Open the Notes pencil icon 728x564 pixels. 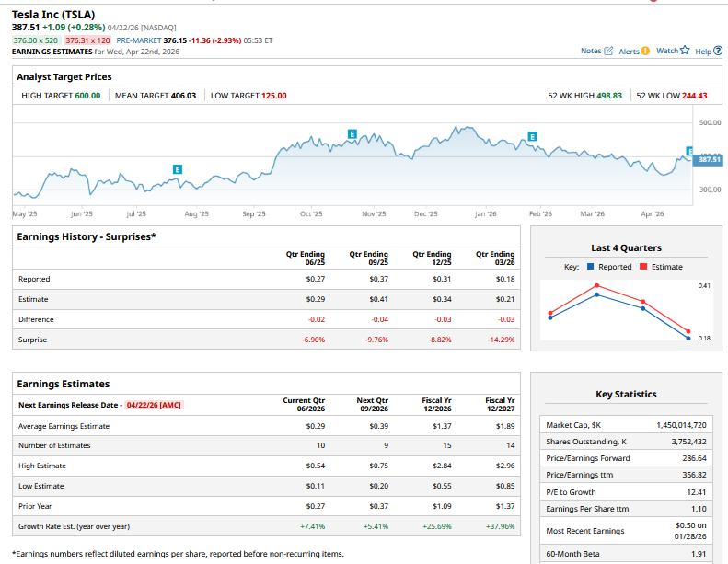point(607,51)
